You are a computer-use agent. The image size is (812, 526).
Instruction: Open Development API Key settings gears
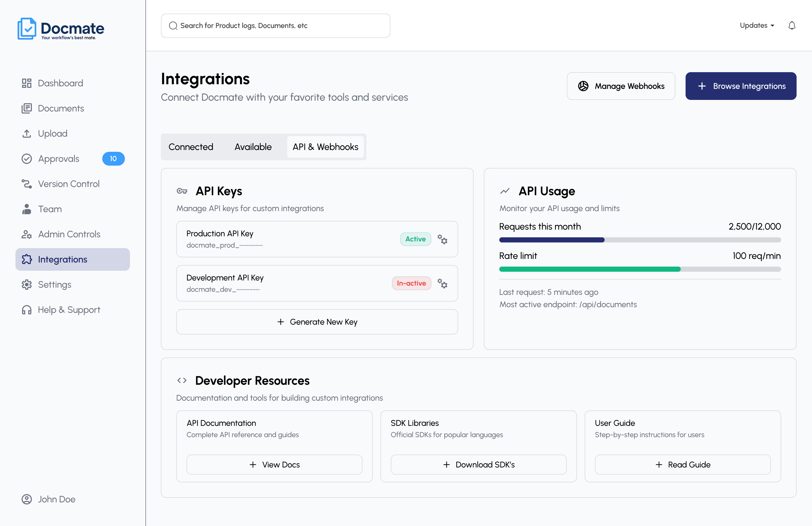tap(442, 284)
